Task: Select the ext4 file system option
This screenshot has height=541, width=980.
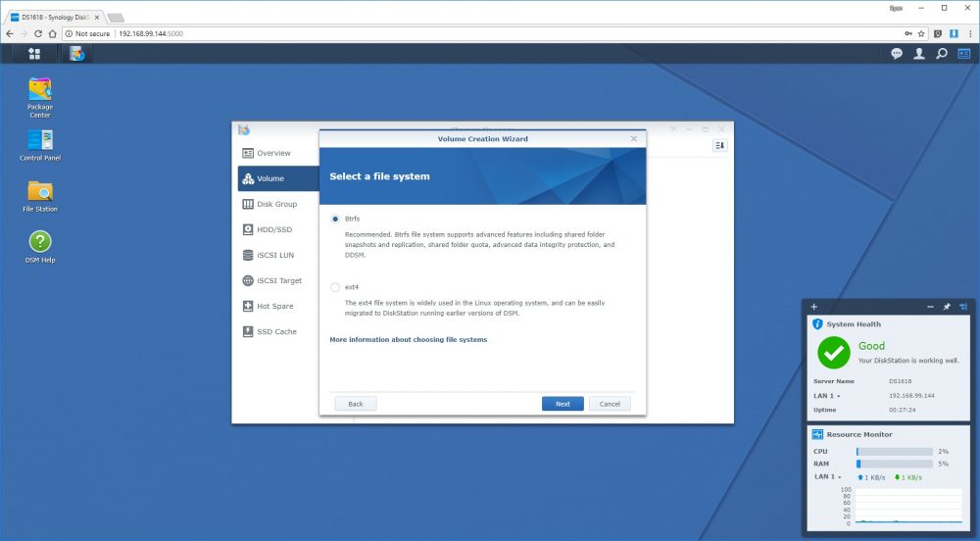Action: (335, 287)
